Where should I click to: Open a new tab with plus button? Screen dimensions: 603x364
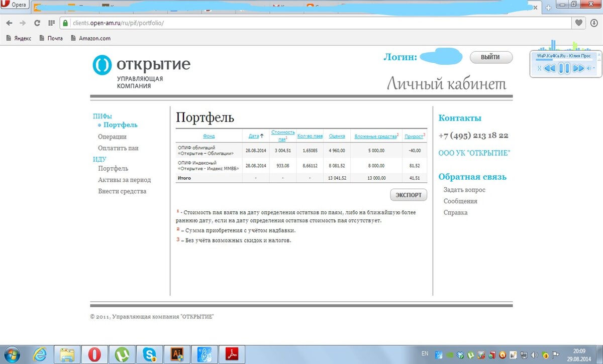pos(548,8)
